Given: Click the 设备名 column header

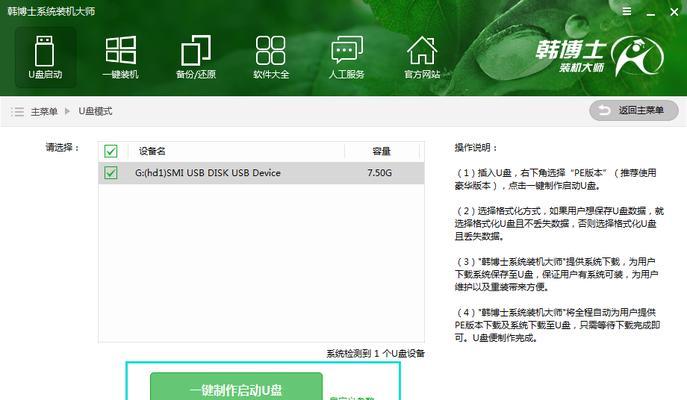Looking at the screenshot, I should [152, 151].
